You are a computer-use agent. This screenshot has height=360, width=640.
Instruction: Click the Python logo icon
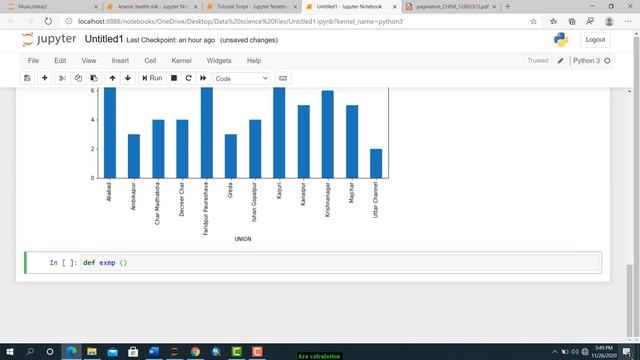561,40
